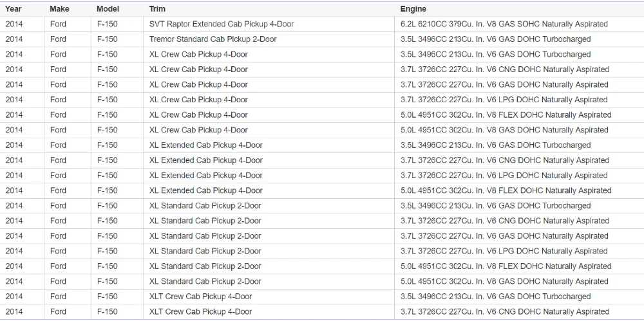Select the Engine column header
This screenshot has height=321, width=644.
(x=413, y=9)
